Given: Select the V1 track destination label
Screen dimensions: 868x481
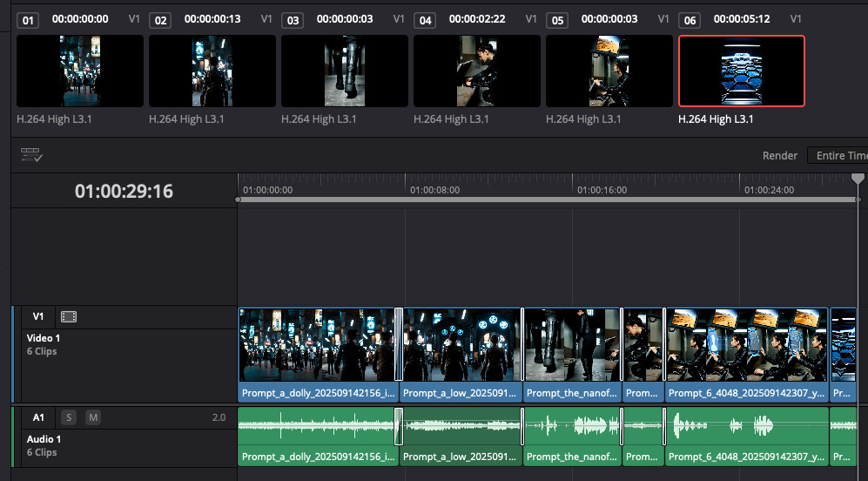Looking at the screenshot, I should click(37, 316).
